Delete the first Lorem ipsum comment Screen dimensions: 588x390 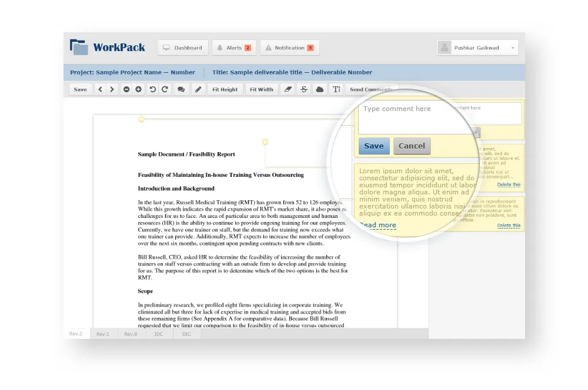[509, 184]
